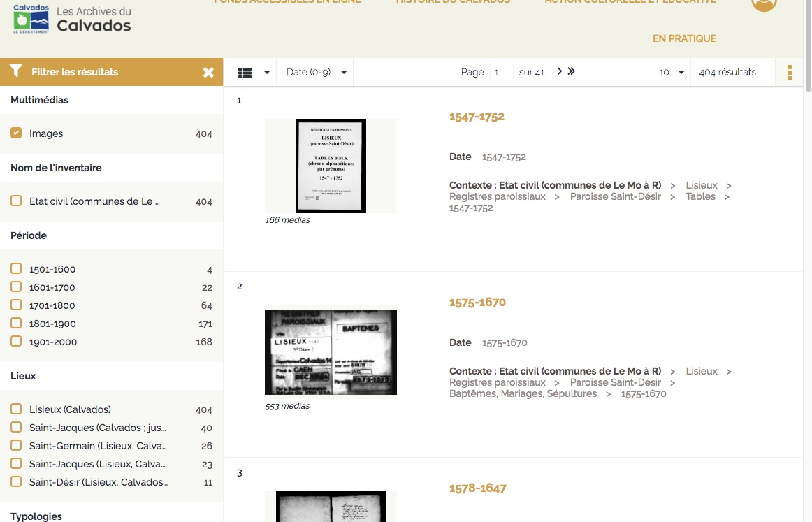
Task: Jump to last results page
Action: (572, 71)
